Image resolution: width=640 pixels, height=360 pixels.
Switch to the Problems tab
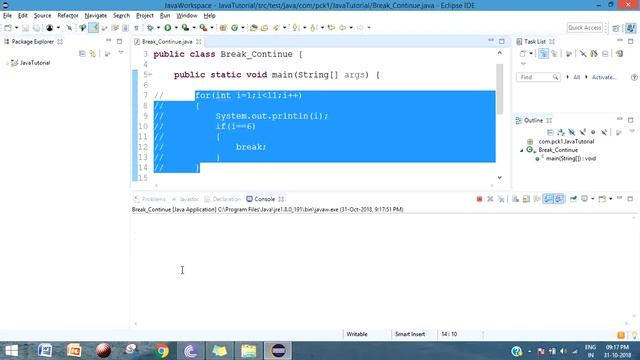point(150,199)
